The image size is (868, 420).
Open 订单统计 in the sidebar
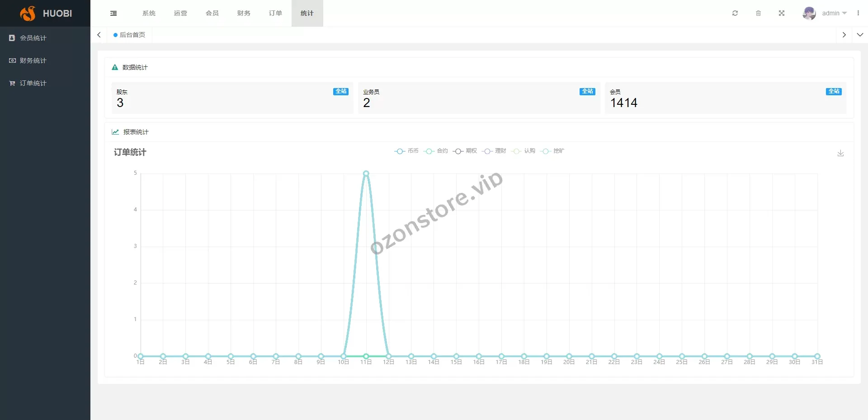[33, 83]
